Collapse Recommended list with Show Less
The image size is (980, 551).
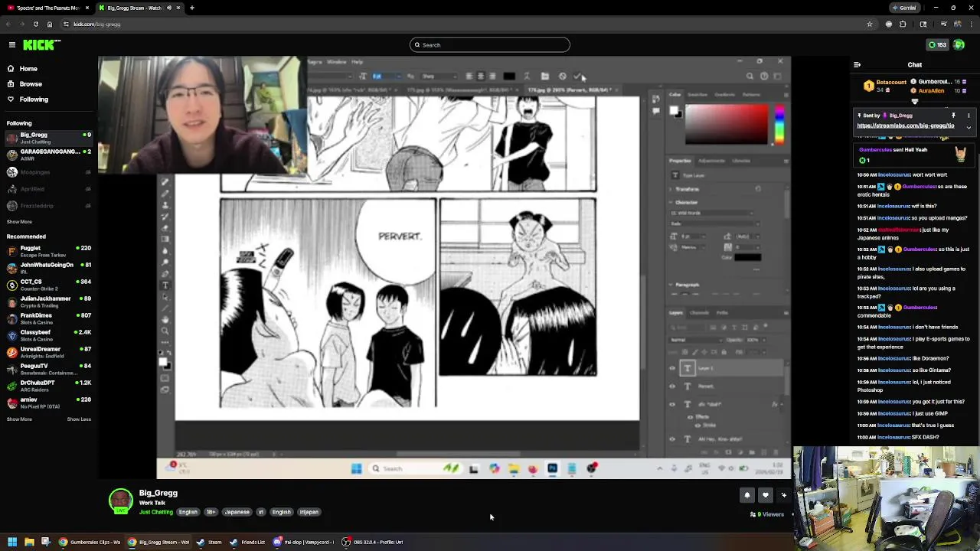(x=79, y=419)
